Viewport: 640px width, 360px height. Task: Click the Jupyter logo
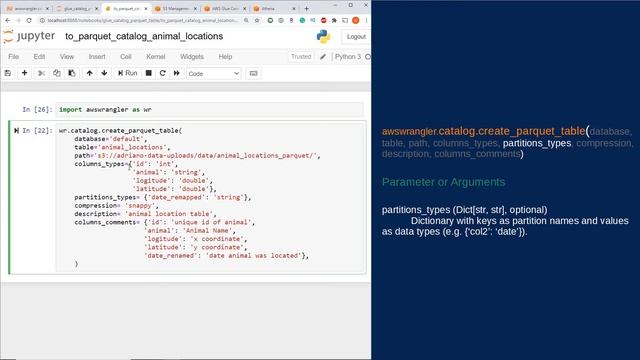click(29, 36)
